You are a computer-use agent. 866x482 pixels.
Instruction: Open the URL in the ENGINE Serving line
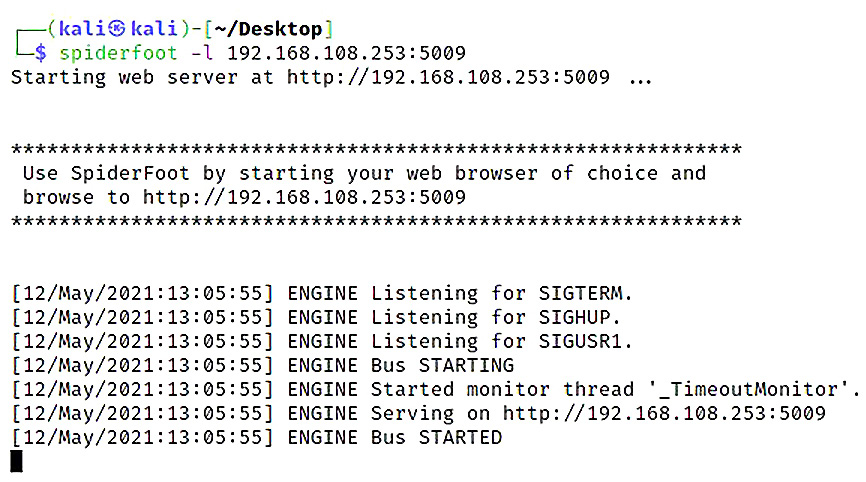663,413
